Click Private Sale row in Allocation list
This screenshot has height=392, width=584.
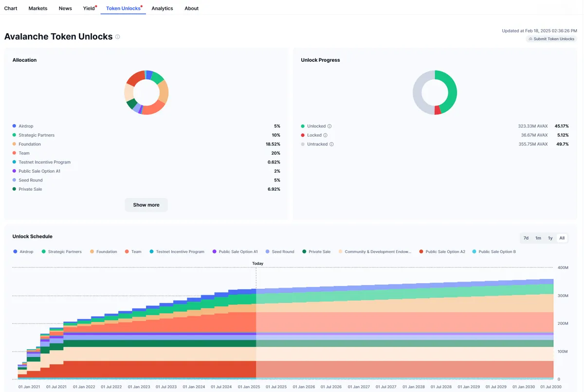(146, 189)
